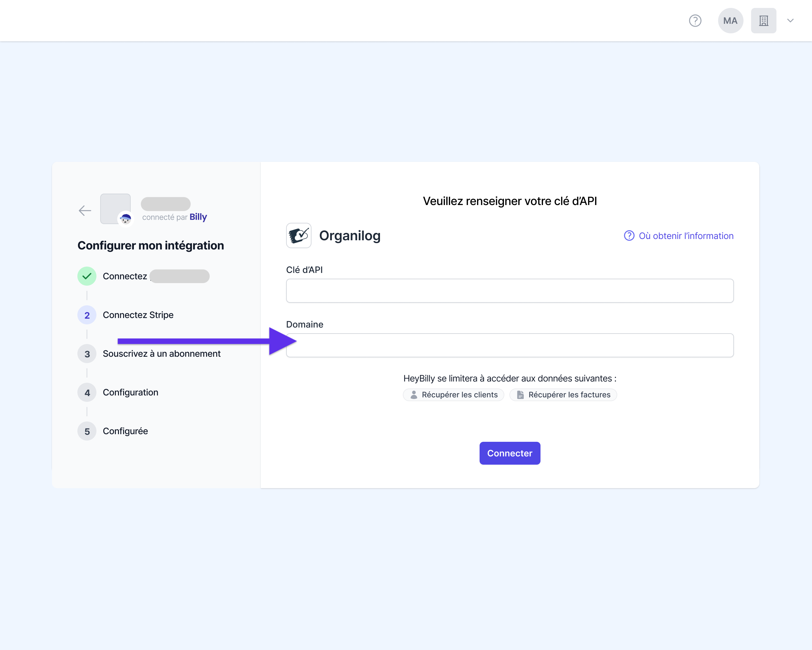Focus the Domaine input field

(x=510, y=345)
